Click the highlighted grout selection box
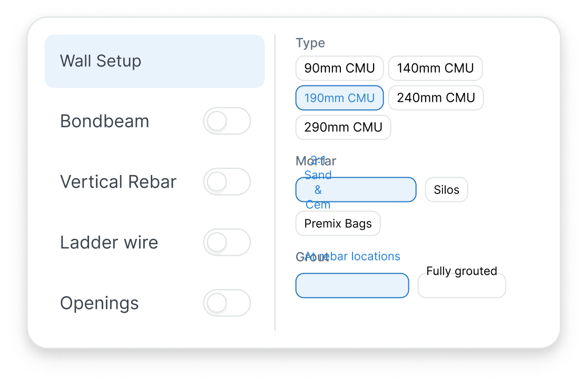This screenshot has width=588, height=386. pos(352,285)
